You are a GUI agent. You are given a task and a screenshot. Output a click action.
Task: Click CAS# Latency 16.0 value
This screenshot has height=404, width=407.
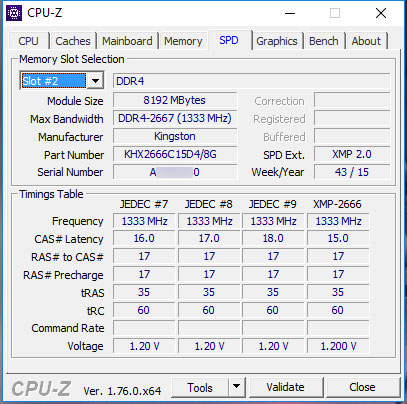click(144, 238)
